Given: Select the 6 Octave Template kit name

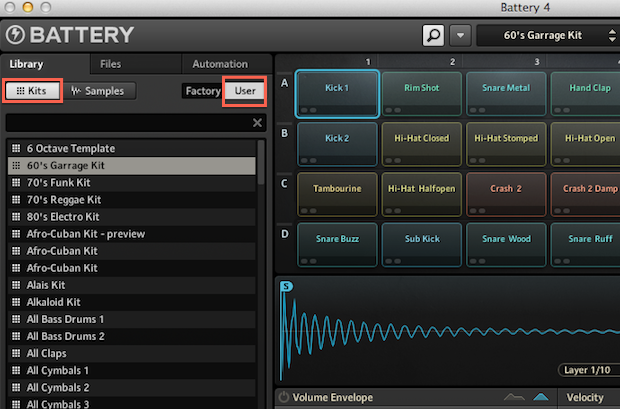Looking at the screenshot, I should (71, 149).
